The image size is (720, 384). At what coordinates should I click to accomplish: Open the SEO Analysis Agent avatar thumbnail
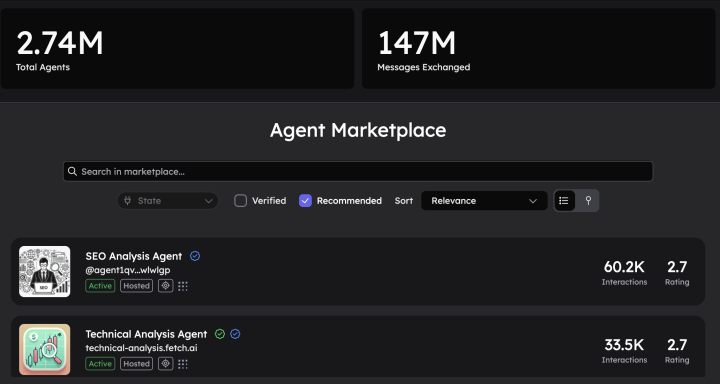click(45, 271)
